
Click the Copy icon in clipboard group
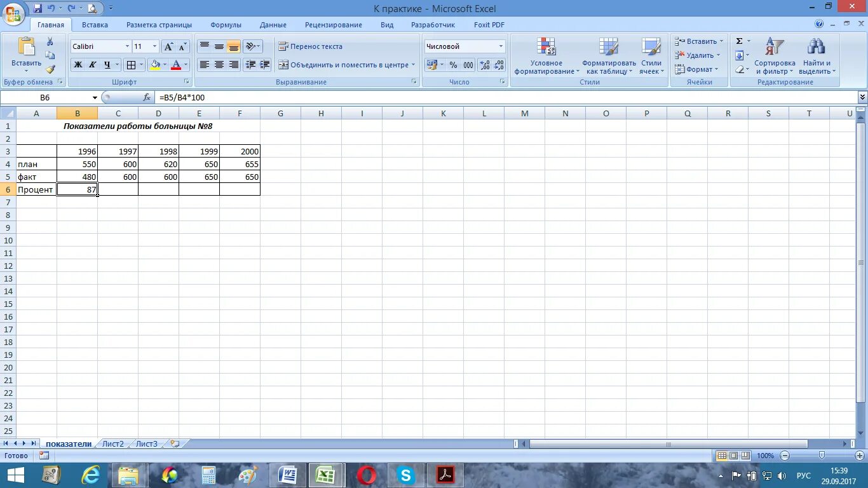(x=50, y=55)
